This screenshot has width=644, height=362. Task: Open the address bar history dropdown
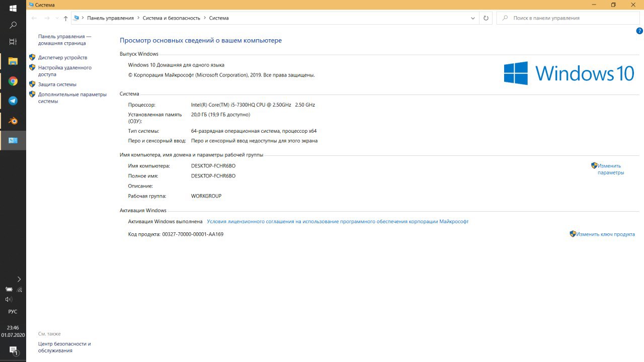[x=473, y=18]
